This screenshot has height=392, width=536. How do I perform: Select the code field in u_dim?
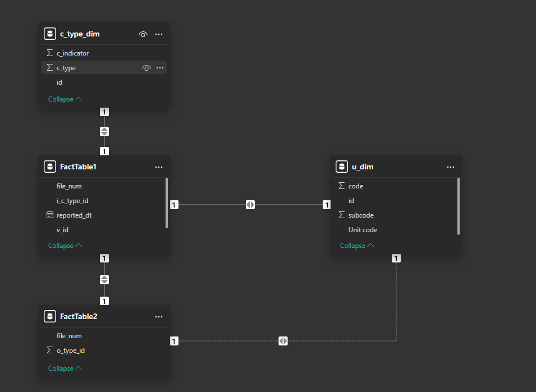click(395, 186)
